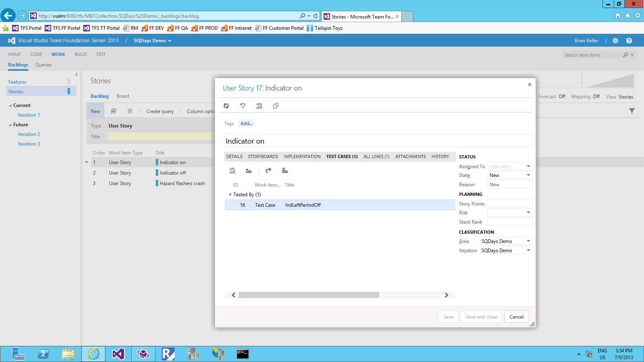
Task: Open the State dropdown
Action: [x=528, y=175]
